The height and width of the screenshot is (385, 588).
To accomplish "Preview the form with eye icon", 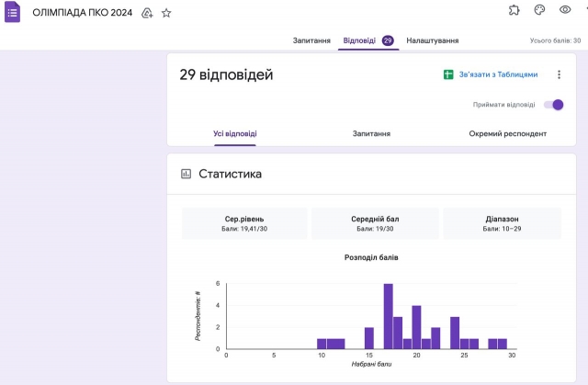I will click(x=565, y=10).
